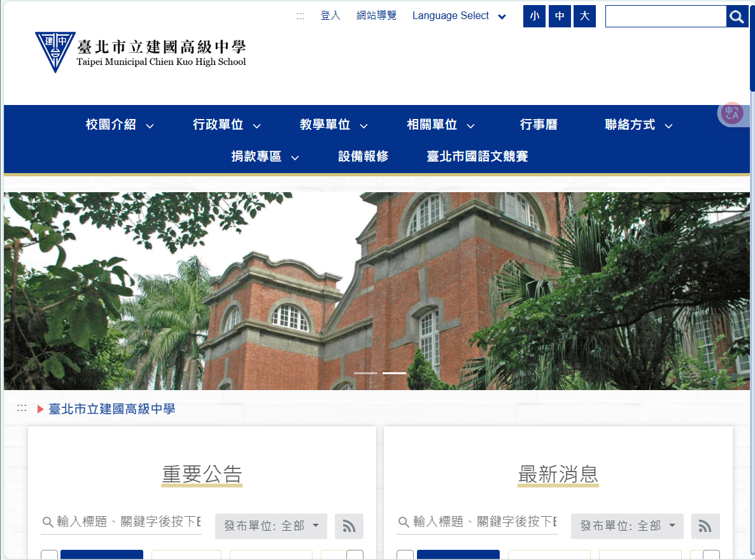
Task: Open 發布單位 filter in 最新消息
Action: tap(627, 526)
